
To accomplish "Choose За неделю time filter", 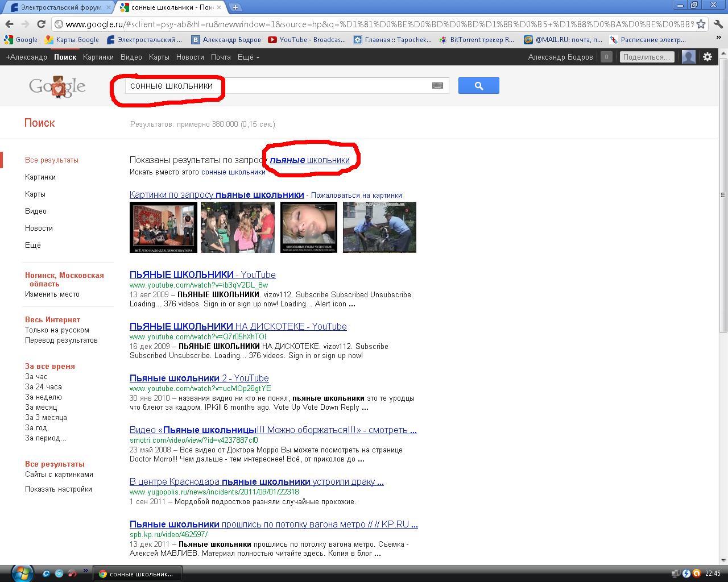I will click(x=43, y=397).
